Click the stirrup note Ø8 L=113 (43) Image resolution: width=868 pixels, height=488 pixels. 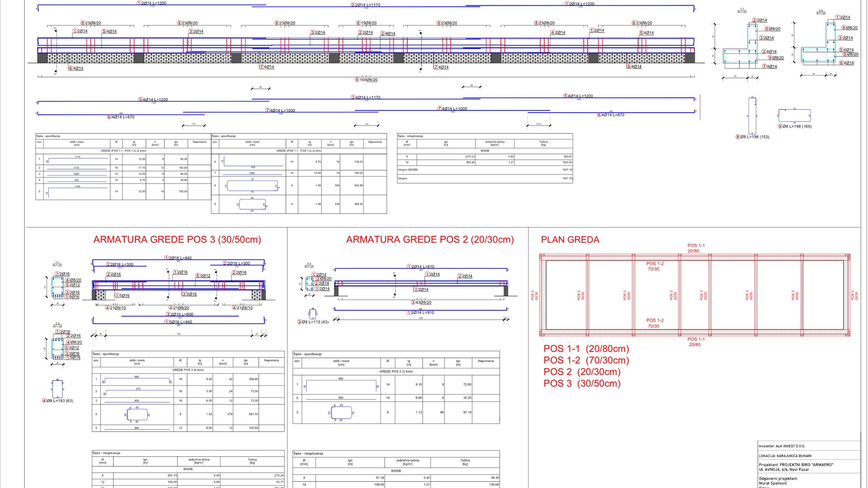click(313, 322)
